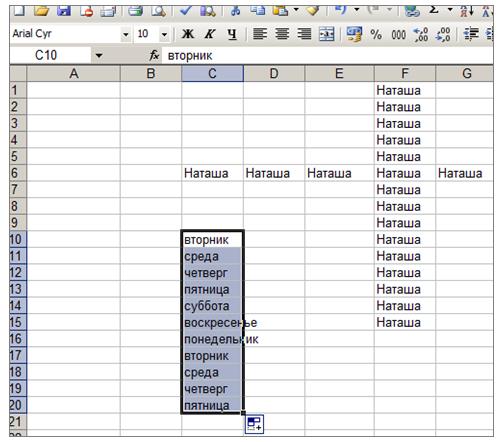
Task: Select cell D6 containing Наташа
Action: click(274, 173)
